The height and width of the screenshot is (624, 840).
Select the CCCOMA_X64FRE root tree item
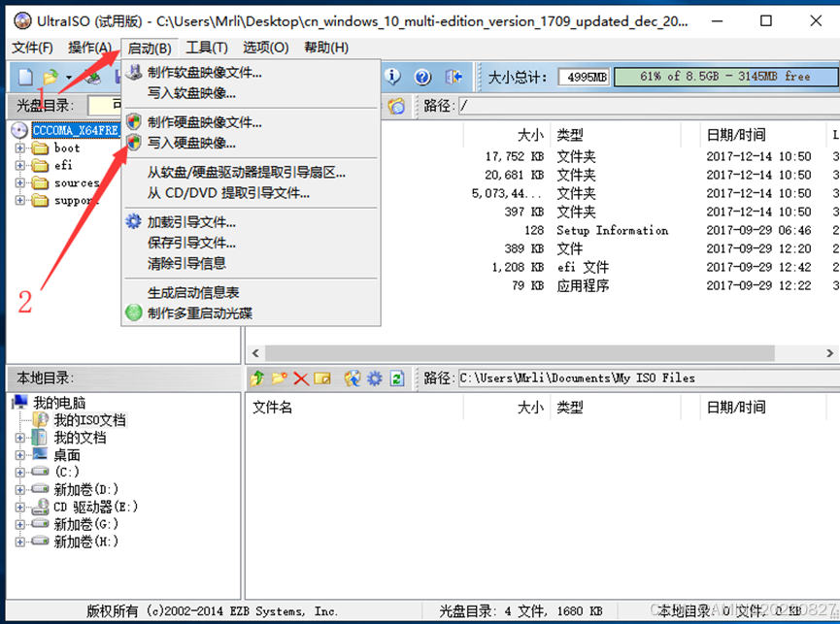tap(76, 130)
